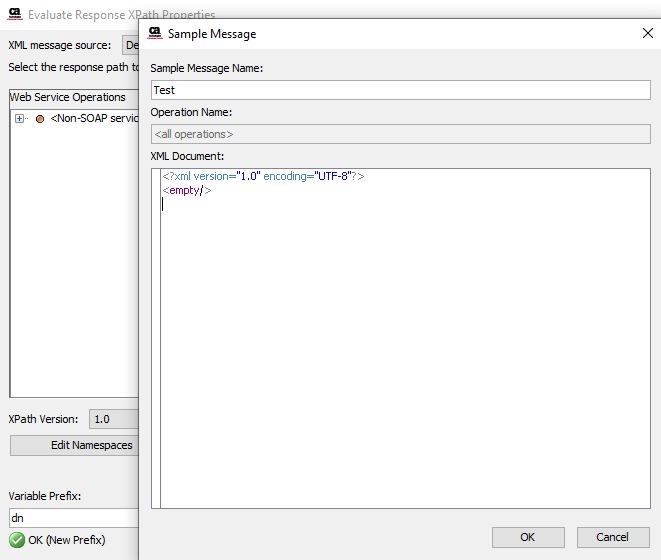Click the Sample Message title bar text
661x560 pixels.
pyautogui.click(x=212, y=34)
